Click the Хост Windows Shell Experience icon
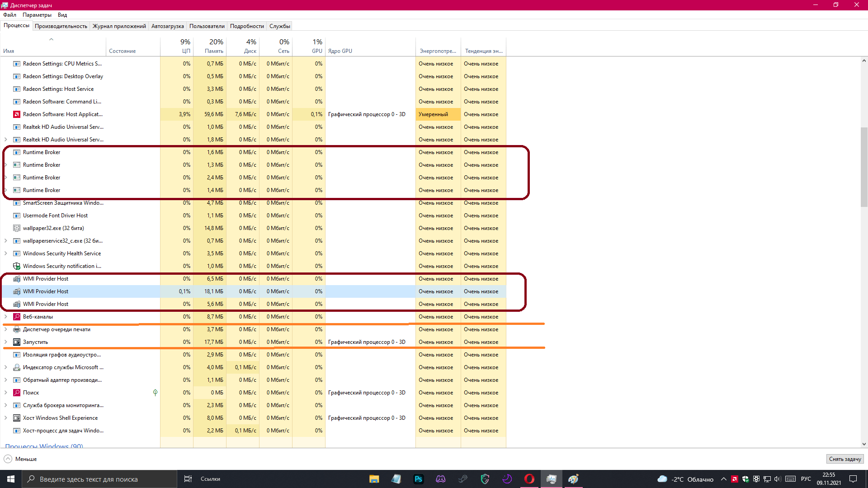Image resolution: width=868 pixels, height=488 pixels. tap(17, 418)
